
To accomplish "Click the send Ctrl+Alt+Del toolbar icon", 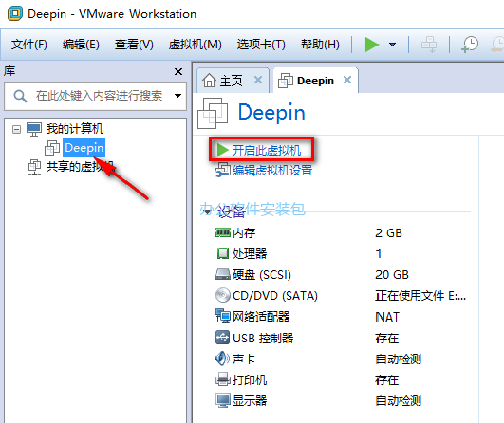I will [429, 45].
